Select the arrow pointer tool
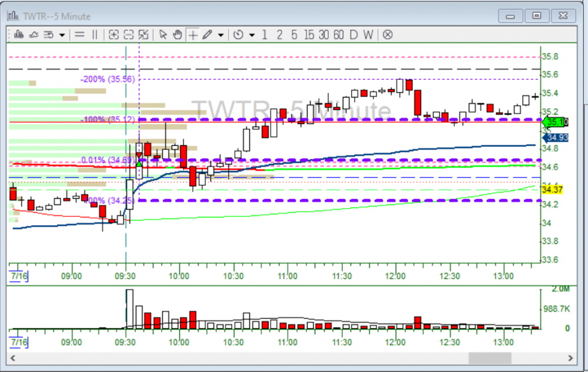Screen dimensions: 588x372 [163, 35]
